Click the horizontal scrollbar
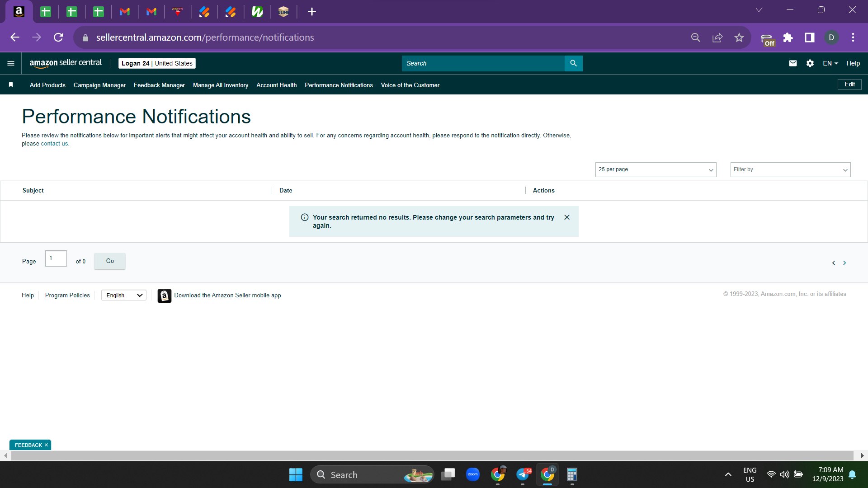The image size is (868, 488). pyautogui.click(x=432, y=455)
